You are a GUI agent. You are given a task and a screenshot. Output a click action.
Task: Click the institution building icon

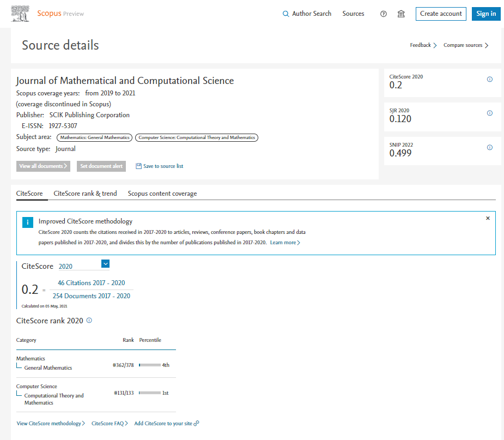(x=401, y=14)
